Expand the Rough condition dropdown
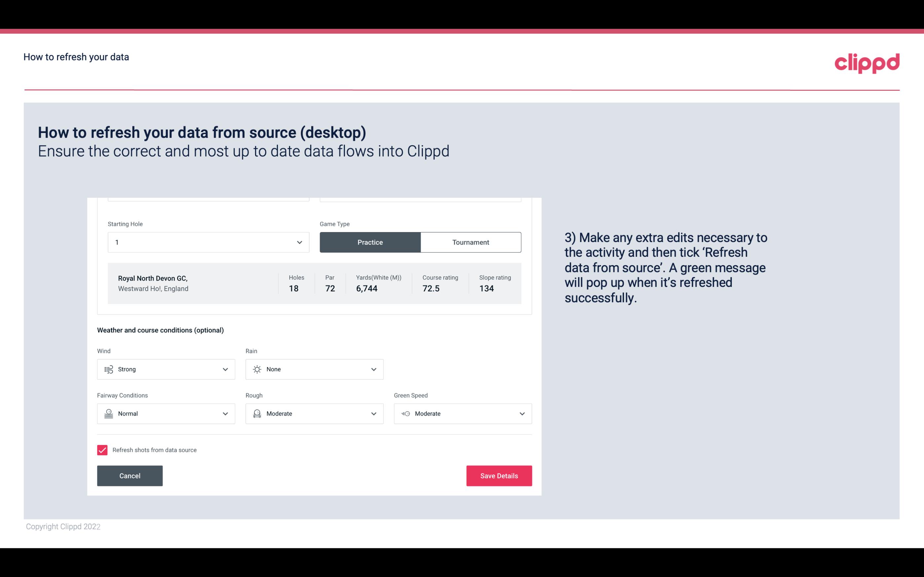Image resolution: width=924 pixels, height=577 pixels. 373,414
